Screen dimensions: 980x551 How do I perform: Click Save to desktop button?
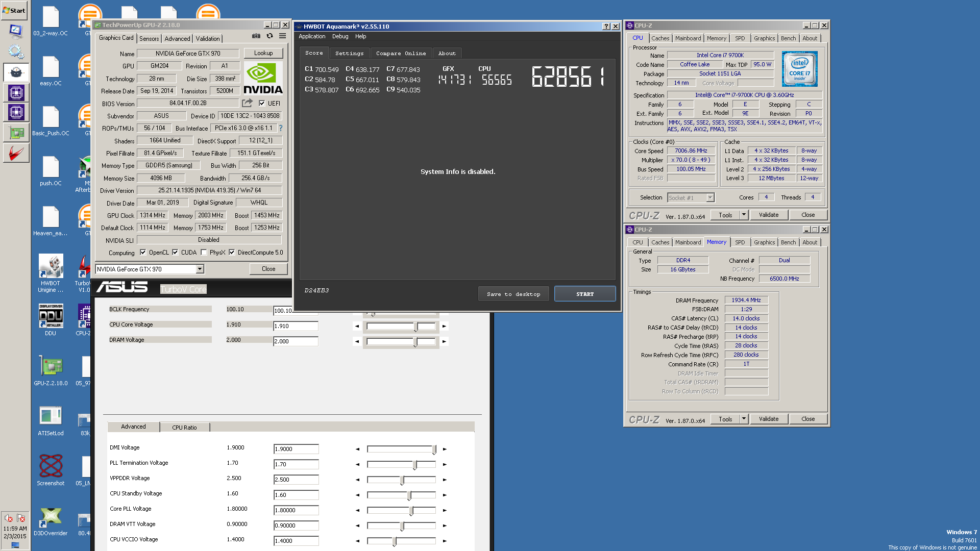point(513,294)
